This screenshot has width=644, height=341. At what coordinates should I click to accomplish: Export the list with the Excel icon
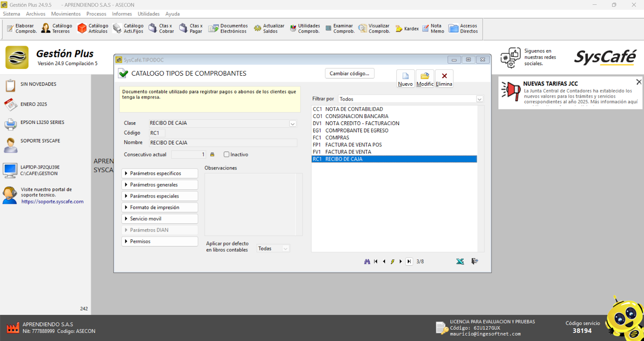coord(460,261)
